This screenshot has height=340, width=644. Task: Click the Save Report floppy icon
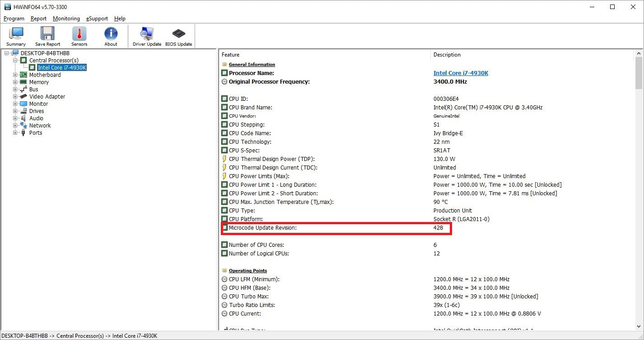pyautogui.click(x=47, y=36)
